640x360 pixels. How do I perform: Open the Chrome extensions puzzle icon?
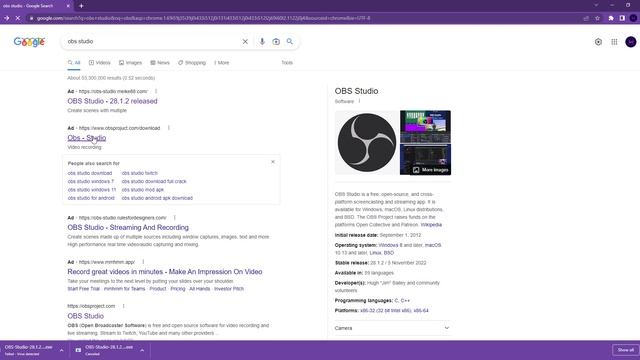point(611,18)
